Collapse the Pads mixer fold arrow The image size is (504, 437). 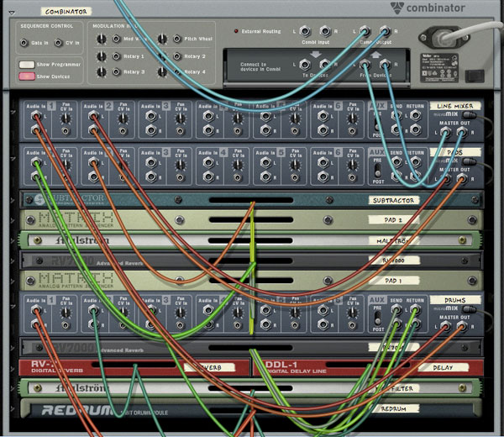click(x=13, y=159)
